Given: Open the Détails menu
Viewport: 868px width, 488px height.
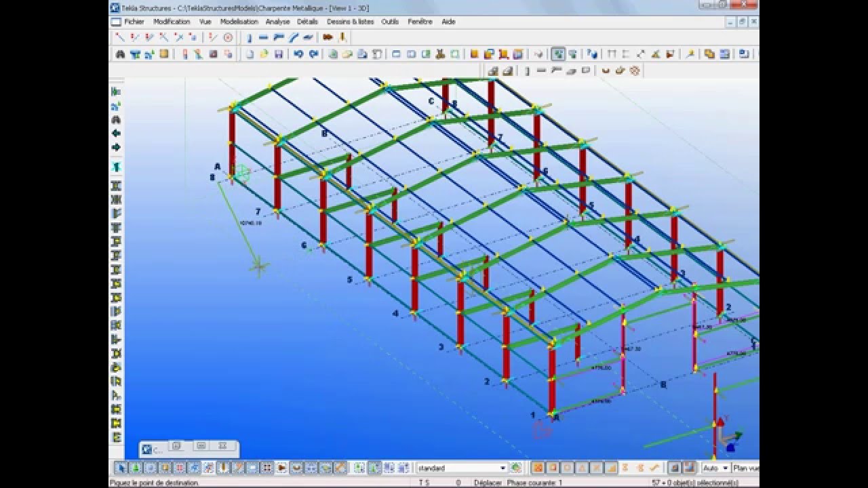Looking at the screenshot, I should (307, 22).
